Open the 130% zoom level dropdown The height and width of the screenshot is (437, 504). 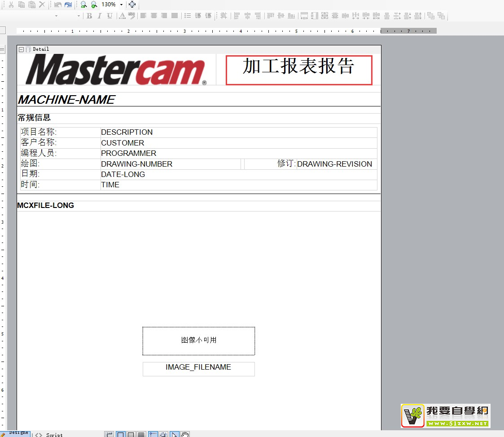(x=121, y=4)
